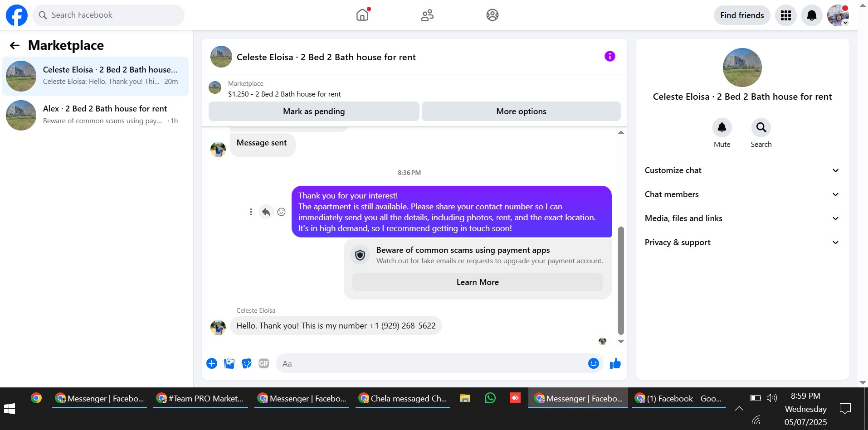Viewport: 868px width, 430px height.
Task: Expand the Chat members section
Action: (742, 194)
